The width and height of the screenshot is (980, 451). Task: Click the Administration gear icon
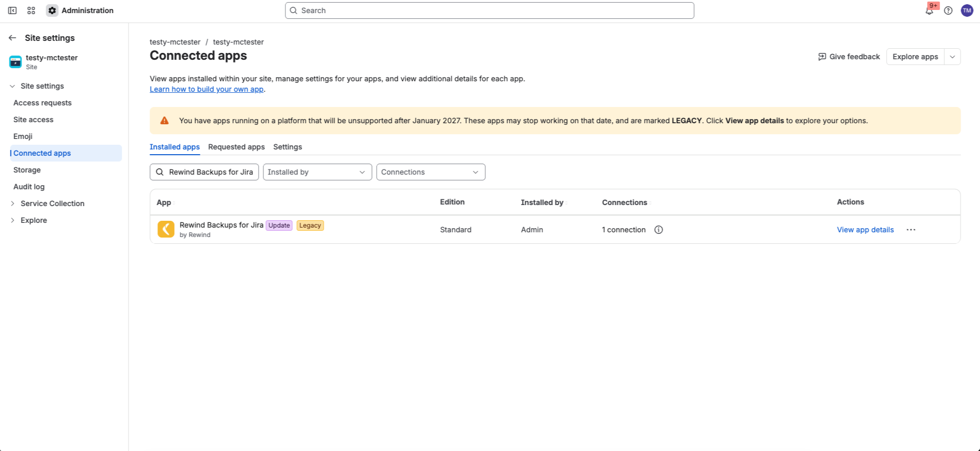pyautogui.click(x=52, y=10)
